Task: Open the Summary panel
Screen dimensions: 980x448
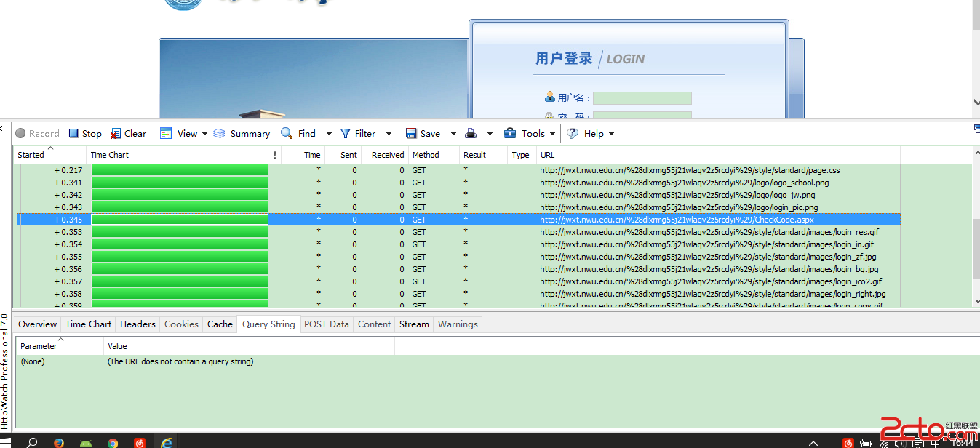Action: [242, 133]
